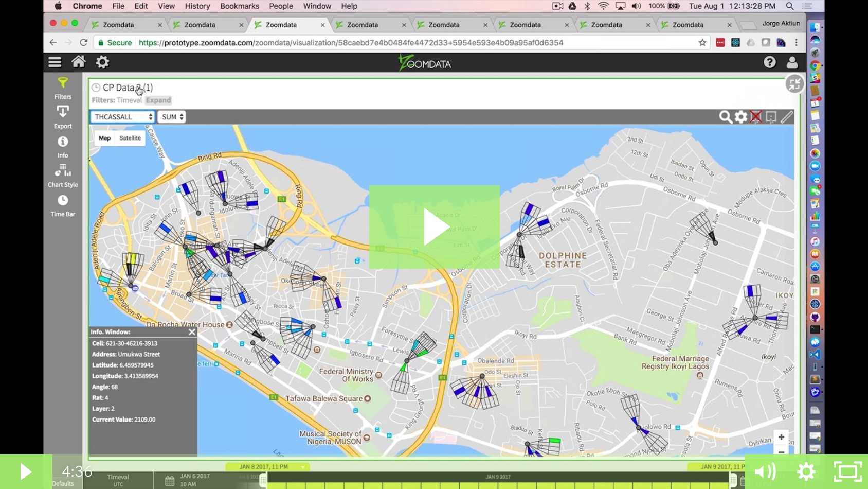This screenshot has height=489, width=868.
Task: Open the View menu
Action: coord(166,6)
